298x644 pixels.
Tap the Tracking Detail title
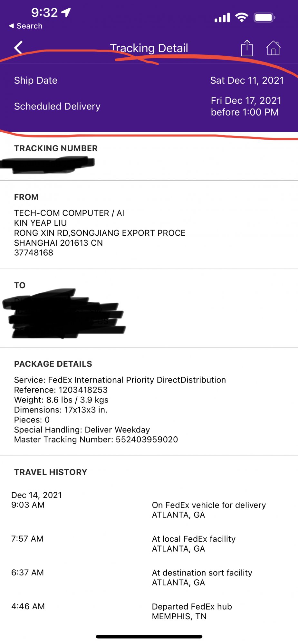149,48
